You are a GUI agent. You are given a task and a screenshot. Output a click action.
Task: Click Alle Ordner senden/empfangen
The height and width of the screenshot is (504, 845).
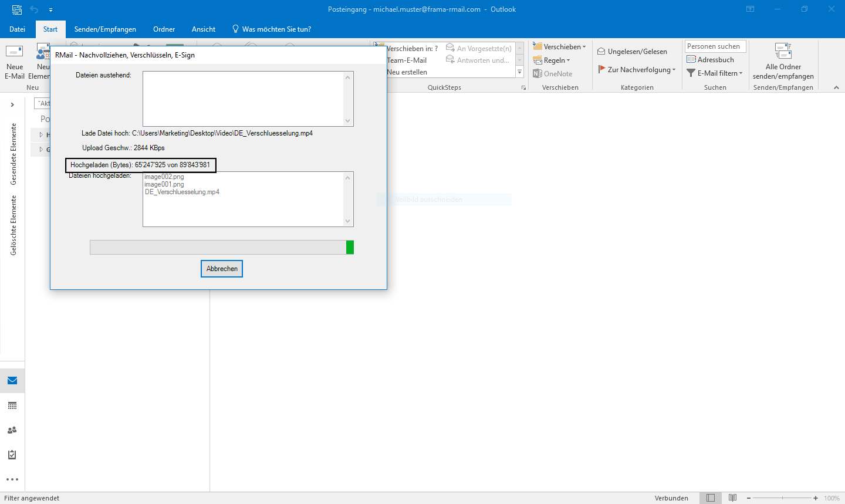783,62
